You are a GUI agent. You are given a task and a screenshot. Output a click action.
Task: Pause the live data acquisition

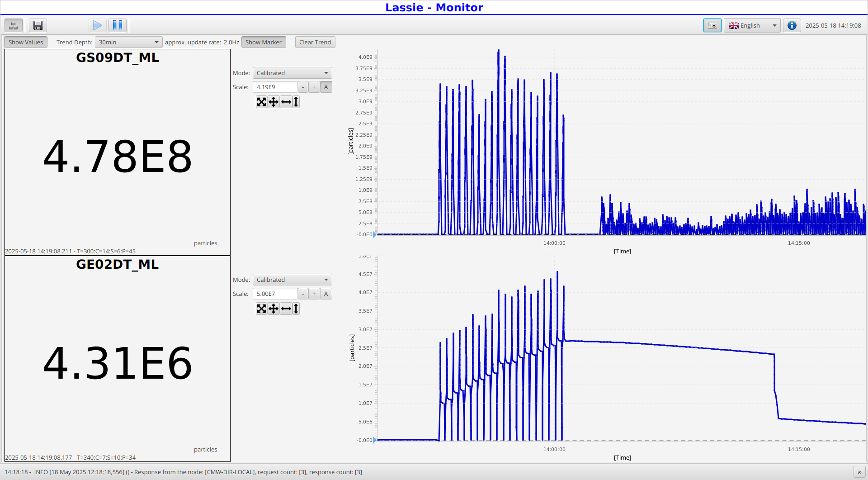pyautogui.click(x=118, y=25)
